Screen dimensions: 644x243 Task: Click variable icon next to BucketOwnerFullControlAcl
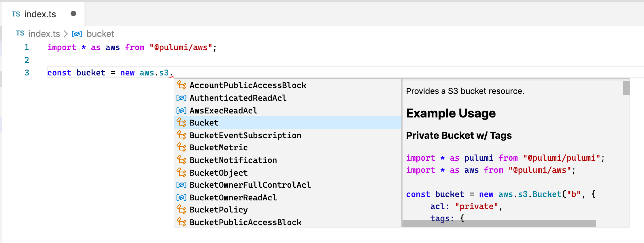pyautogui.click(x=181, y=185)
